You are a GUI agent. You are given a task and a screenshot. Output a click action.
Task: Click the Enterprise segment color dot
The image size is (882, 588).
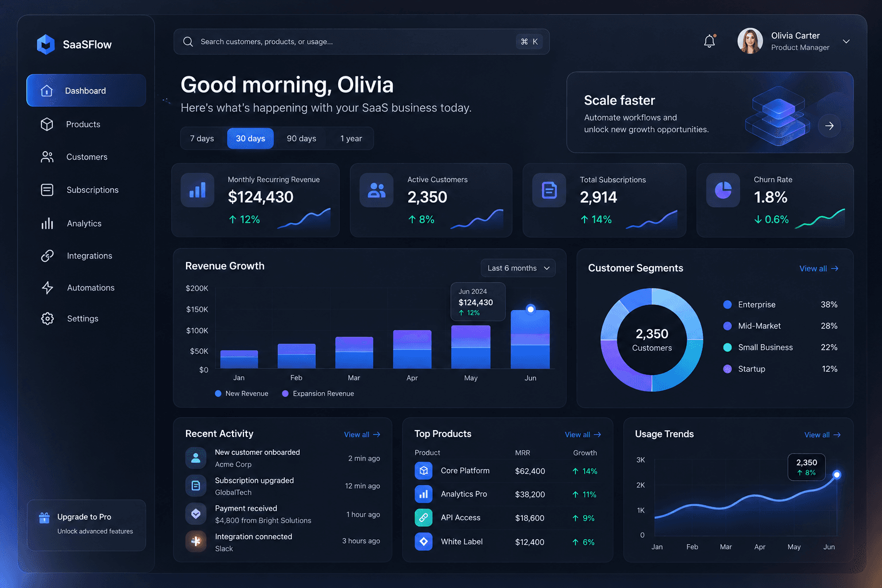(x=728, y=305)
